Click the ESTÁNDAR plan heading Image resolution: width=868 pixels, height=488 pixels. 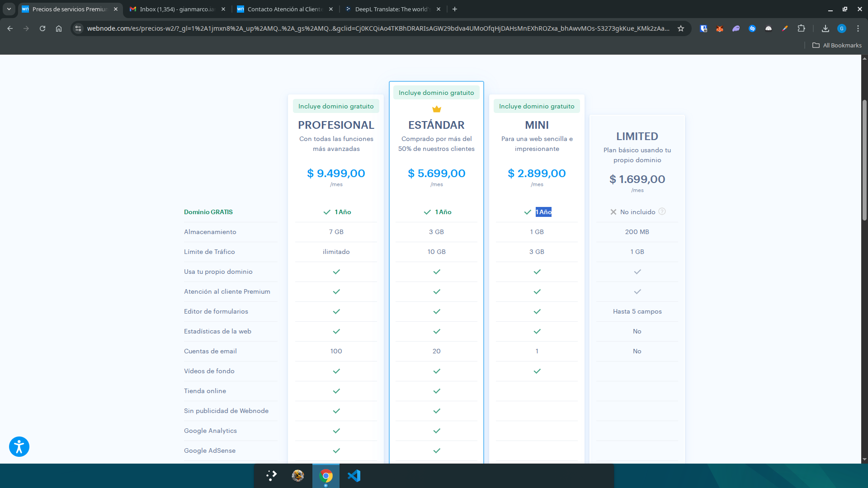click(436, 125)
